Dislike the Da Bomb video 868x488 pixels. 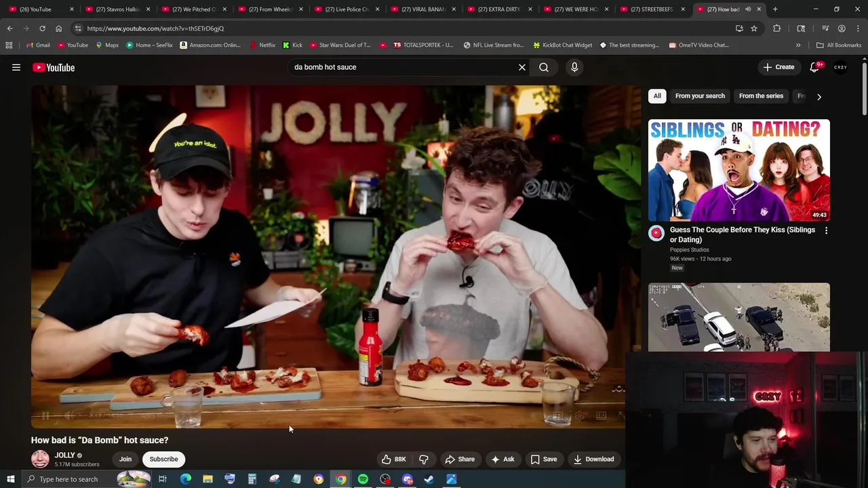[x=423, y=459]
